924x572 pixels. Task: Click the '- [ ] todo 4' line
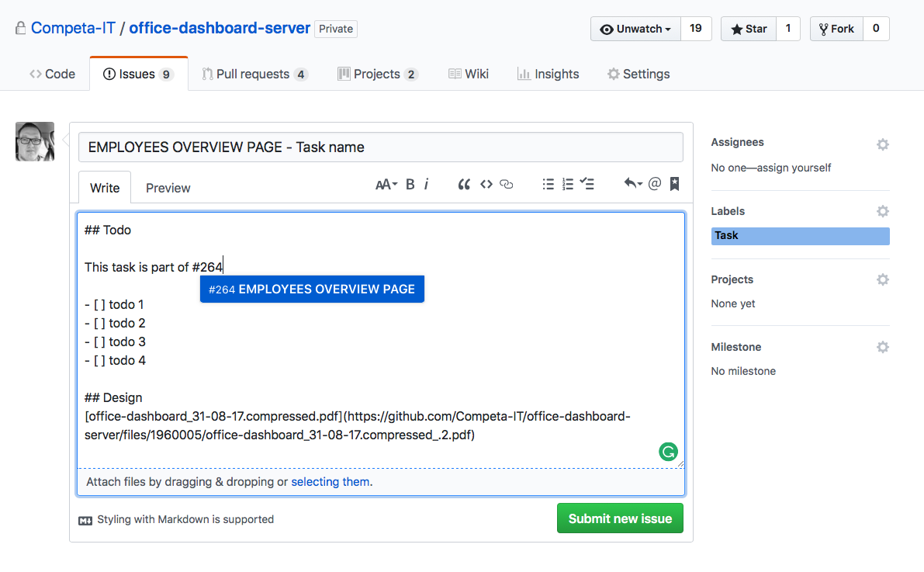115,360
